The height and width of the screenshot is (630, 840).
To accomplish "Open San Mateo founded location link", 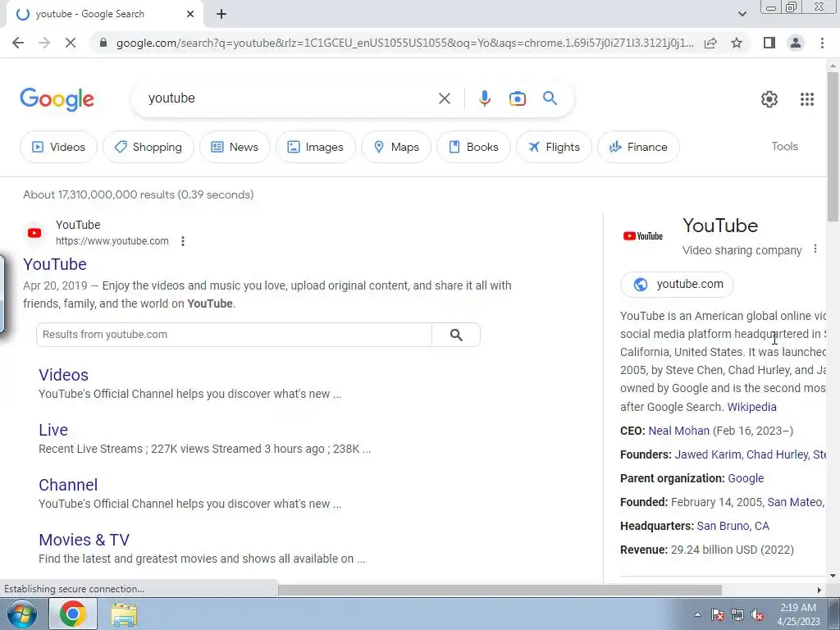I will click(x=795, y=503).
